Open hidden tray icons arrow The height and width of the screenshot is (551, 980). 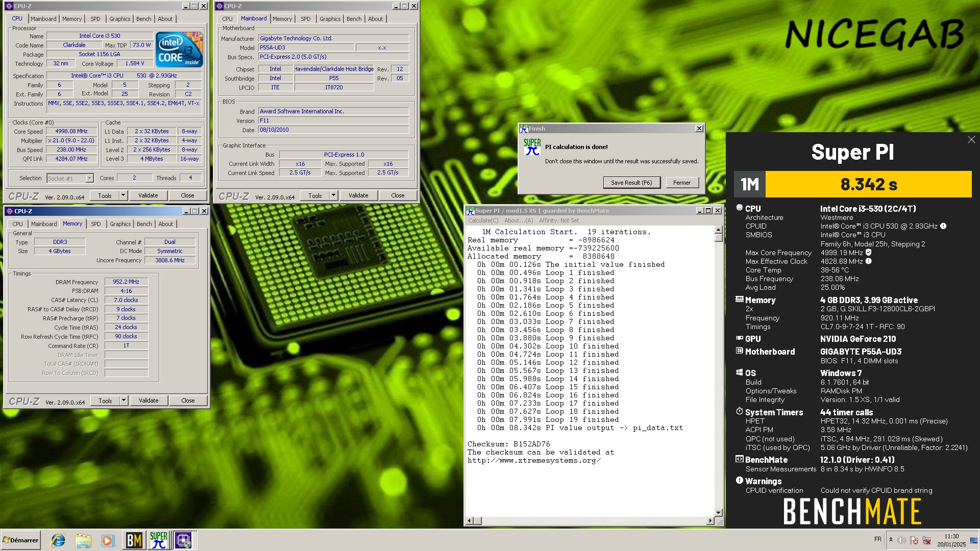(x=891, y=540)
